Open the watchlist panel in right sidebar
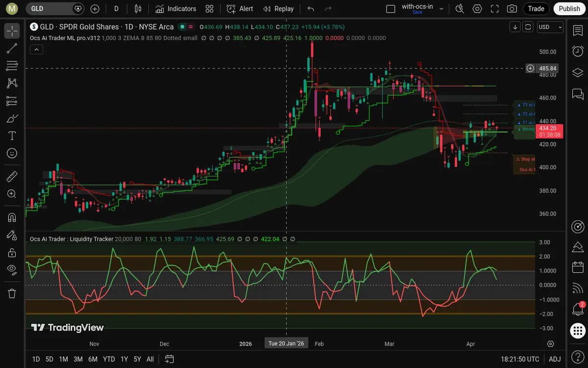Image resolution: width=588 pixels, height=368 pixels. 578,30
